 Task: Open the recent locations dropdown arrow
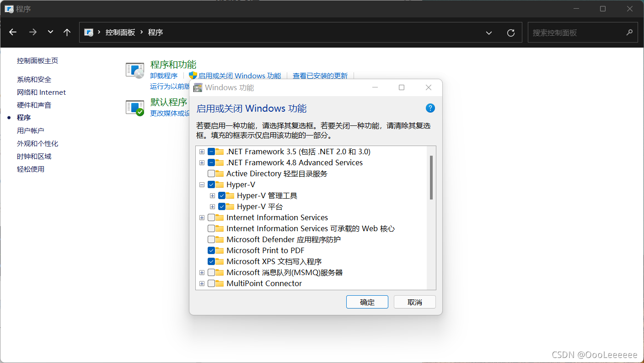[50, 33]
